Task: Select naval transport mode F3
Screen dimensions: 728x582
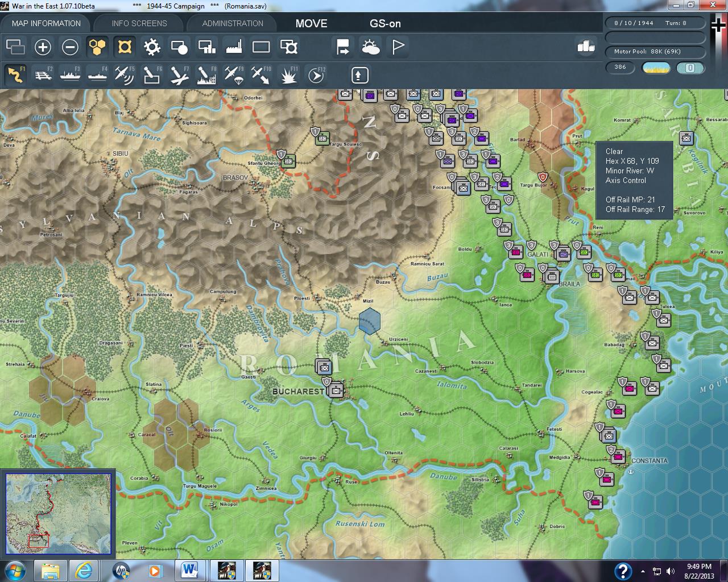Action: (71, 75)
